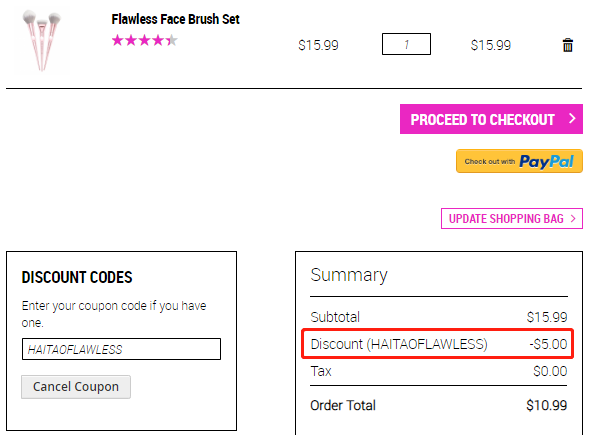Click the unit price $15.99

tap(318, 45)
